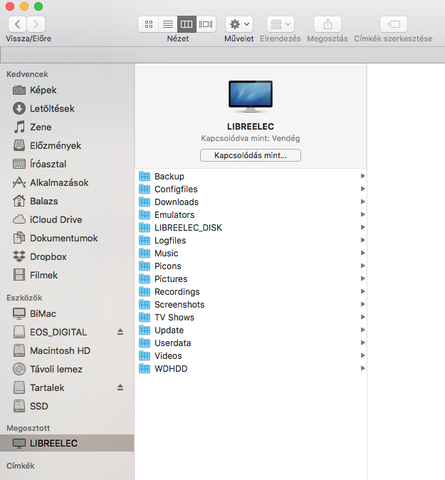Image resolution: width=445 pixels, height=480 pixels.
Task: Click the green zoom window button
Action: click(39, 6)
